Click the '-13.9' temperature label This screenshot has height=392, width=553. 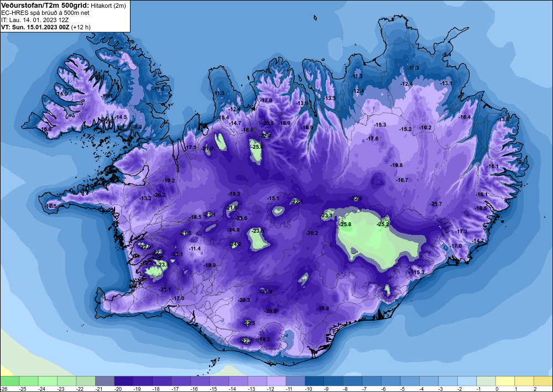(302, 103)
